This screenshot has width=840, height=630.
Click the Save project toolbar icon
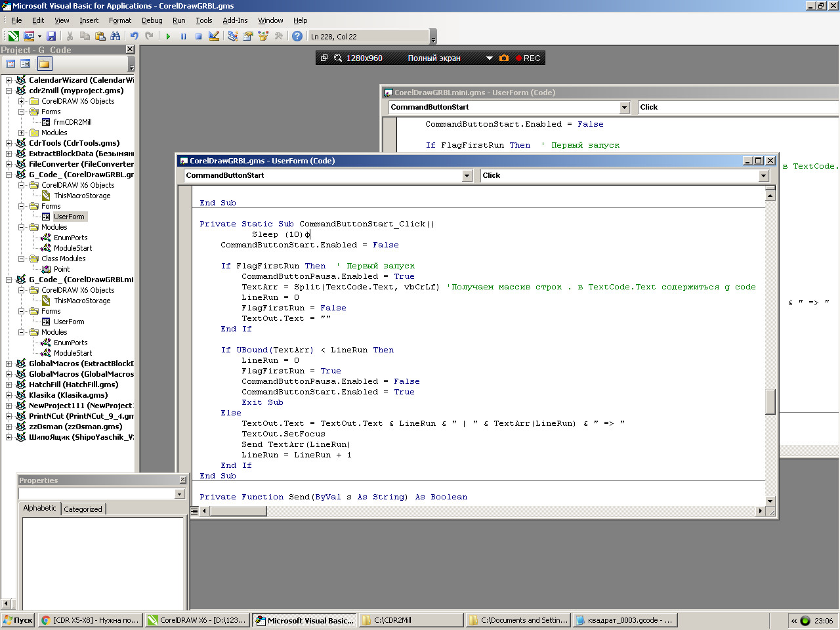coord(51,37)
